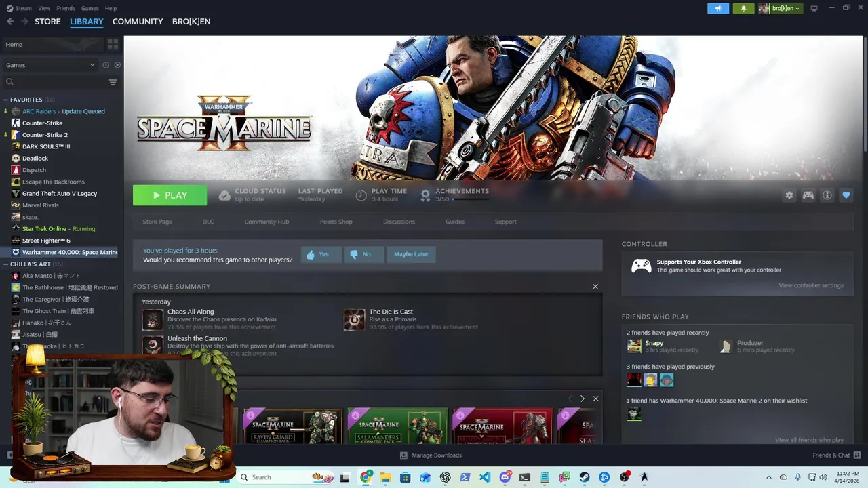
Task: Click the cloud status checkmark icon
Action: (x=224, y=195)
